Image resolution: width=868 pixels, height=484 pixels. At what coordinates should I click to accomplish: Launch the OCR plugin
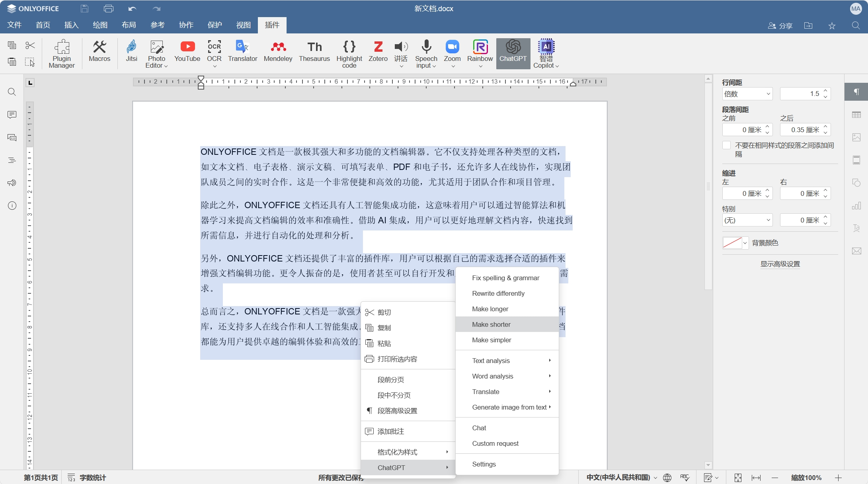tap(214, 54)
